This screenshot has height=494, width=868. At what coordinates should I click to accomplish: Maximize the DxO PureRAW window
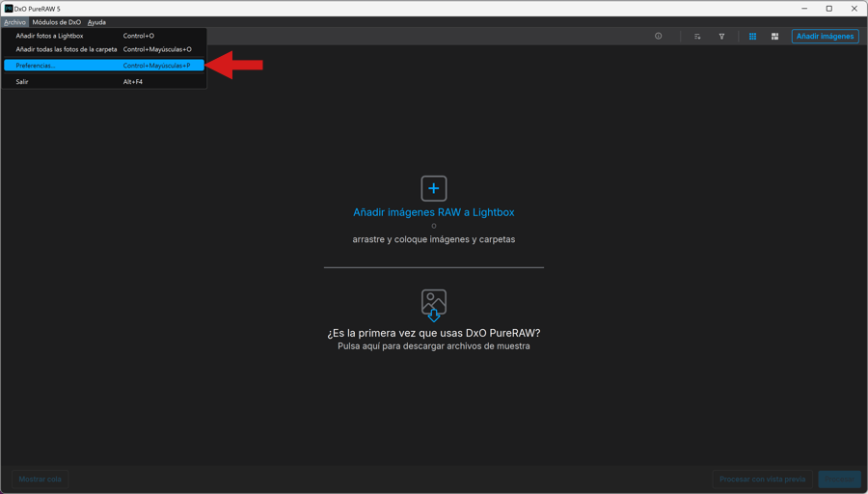point(829,9)
